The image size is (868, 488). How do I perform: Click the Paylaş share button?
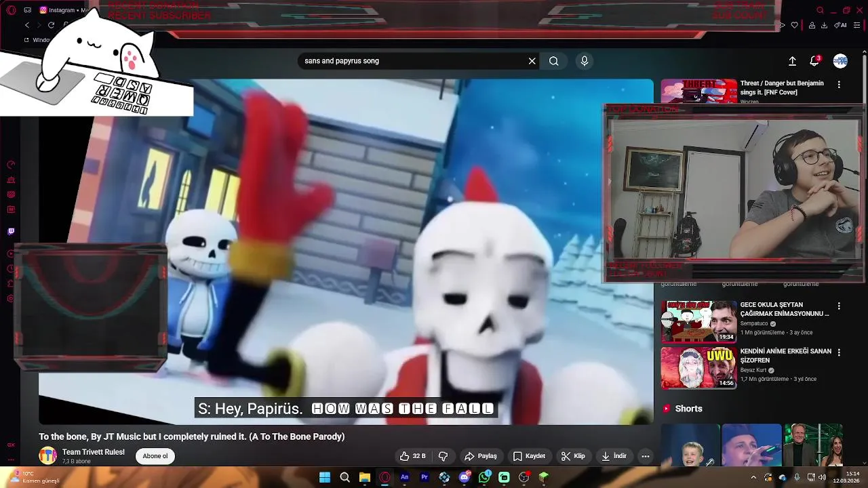pyautogui.click(x=481, y=456)
